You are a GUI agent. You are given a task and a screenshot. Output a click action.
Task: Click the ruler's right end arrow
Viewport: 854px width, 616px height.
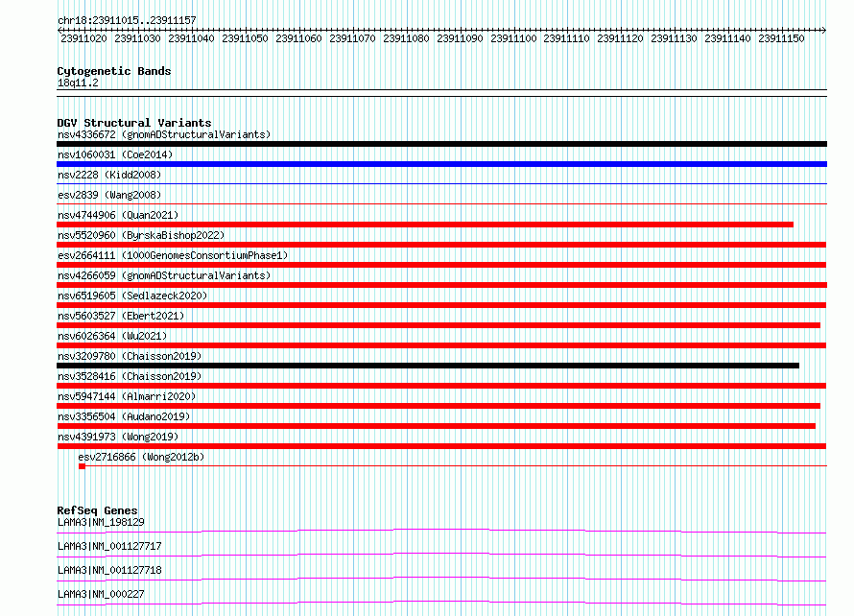click(x=824, y=30)
